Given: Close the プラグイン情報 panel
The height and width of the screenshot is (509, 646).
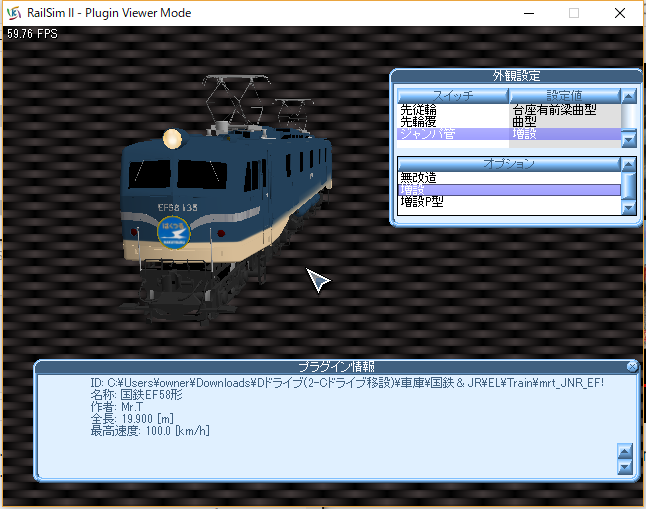Looking at the screenshot, I should click(632, 366).
